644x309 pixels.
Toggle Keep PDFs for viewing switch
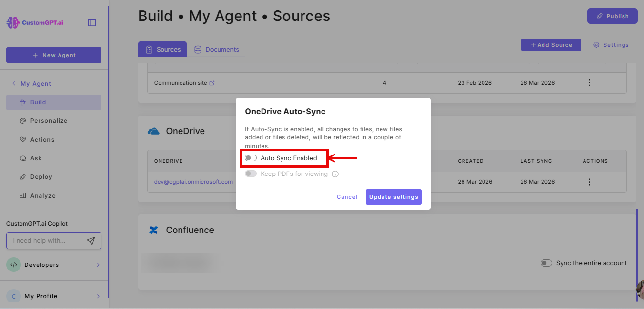coord(251,174)
